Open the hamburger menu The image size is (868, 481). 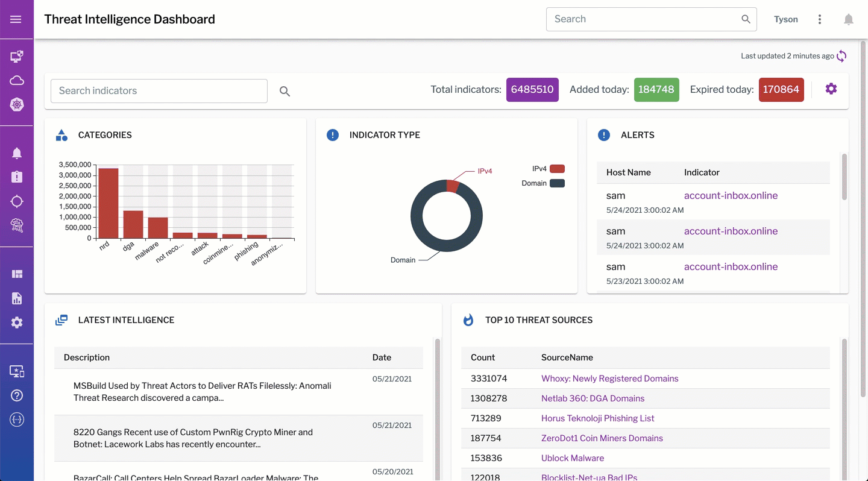click(x=16, y=19)
